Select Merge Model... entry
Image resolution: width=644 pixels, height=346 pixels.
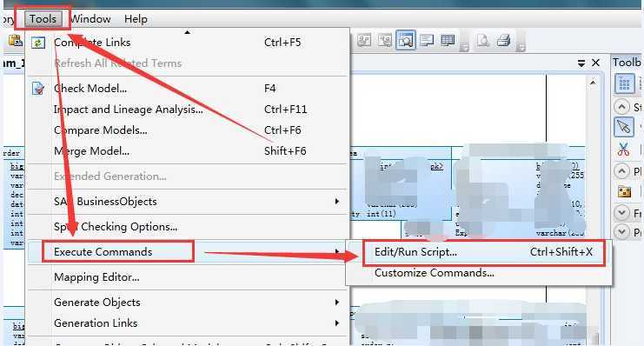[x=188, y=151]
